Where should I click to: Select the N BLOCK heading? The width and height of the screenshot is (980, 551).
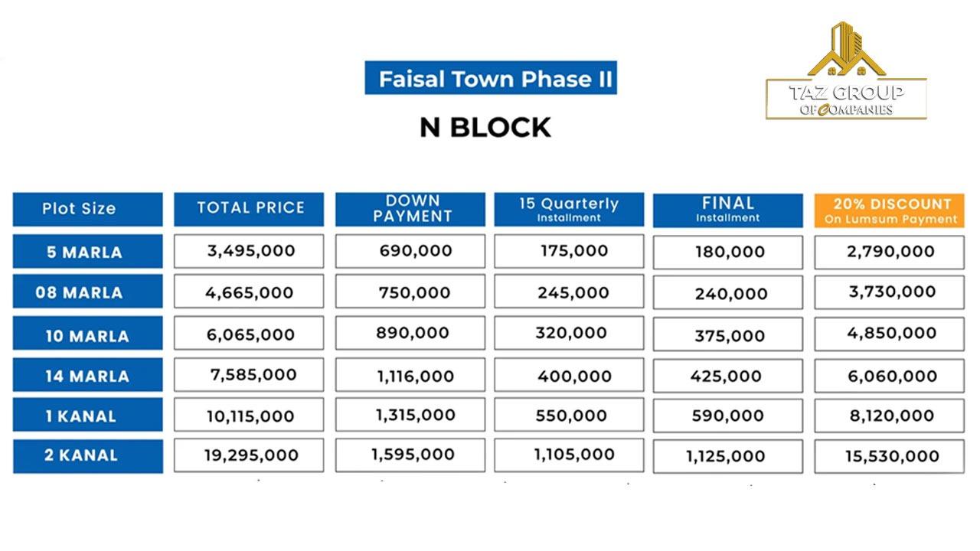(485, 127)
